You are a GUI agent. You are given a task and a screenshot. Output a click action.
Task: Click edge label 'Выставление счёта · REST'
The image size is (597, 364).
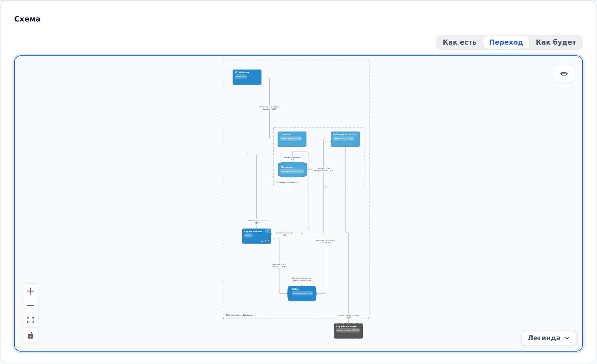tap(285, 234)
